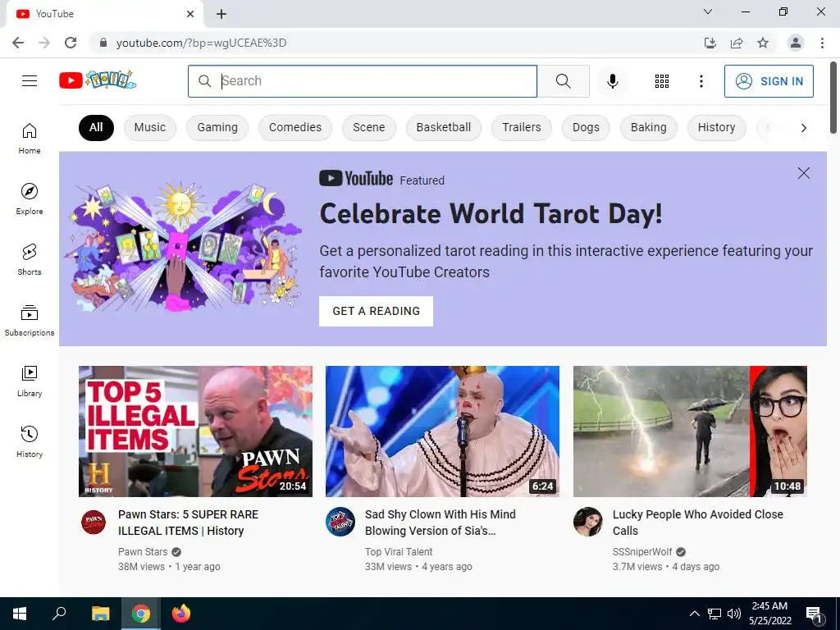The height and width of the screenshot is (630, 840).
Task: Click the tarot illustration in banner
Action: (183, 248)
